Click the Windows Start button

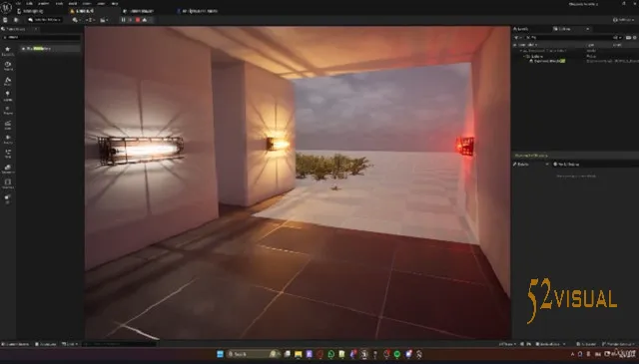(x=220, y=354)
